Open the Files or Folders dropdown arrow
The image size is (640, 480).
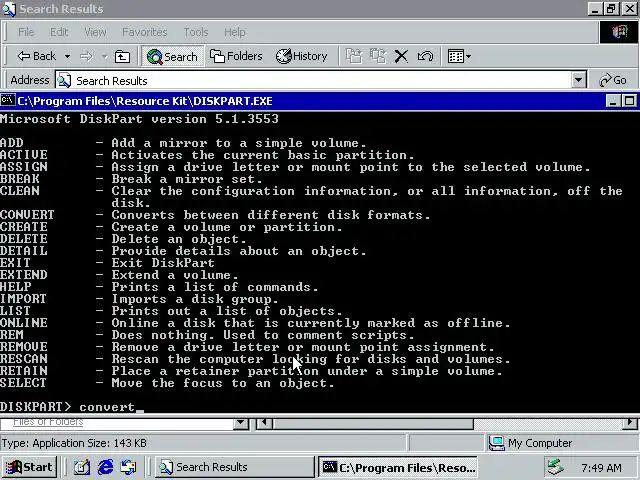241,423
